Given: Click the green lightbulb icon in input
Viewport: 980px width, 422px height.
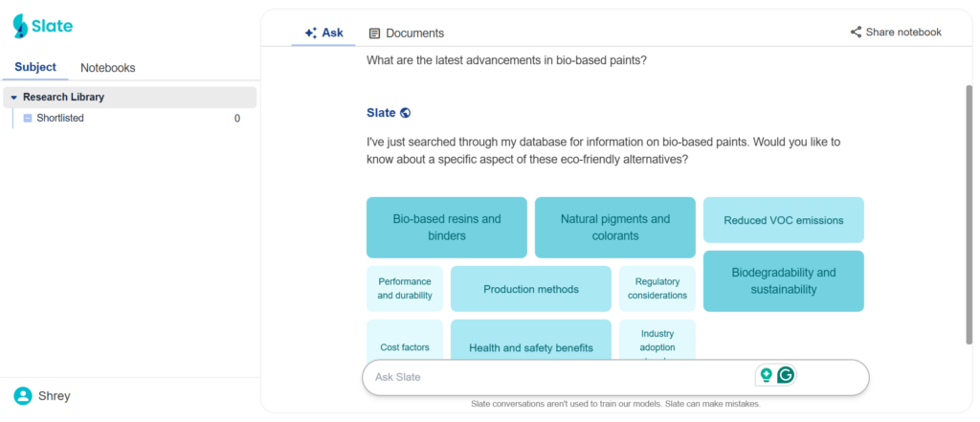Looking at the screenshot, I should tap(765, 376).
